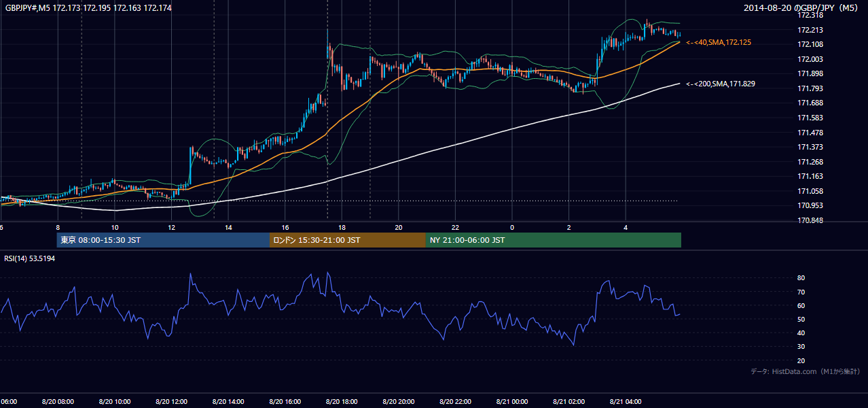Click price axis value 172.318
The image size is (868, 408).
(810, 15)
